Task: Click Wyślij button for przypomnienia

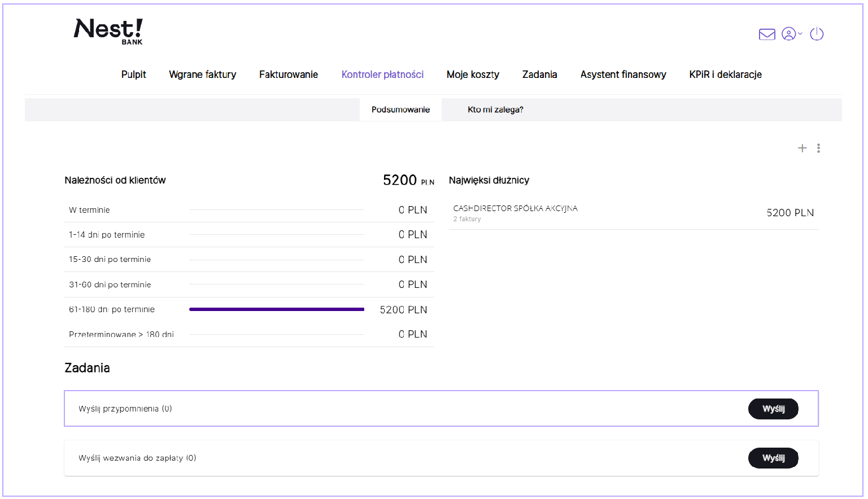Action: tap(773, 409)
